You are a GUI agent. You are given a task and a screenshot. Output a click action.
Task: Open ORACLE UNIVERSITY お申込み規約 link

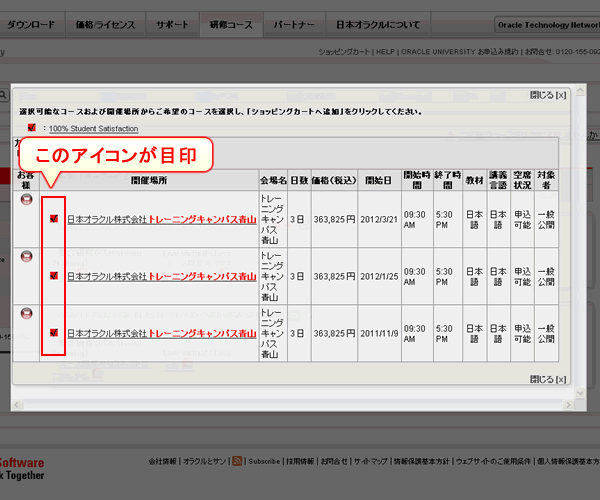click(459, 52)
